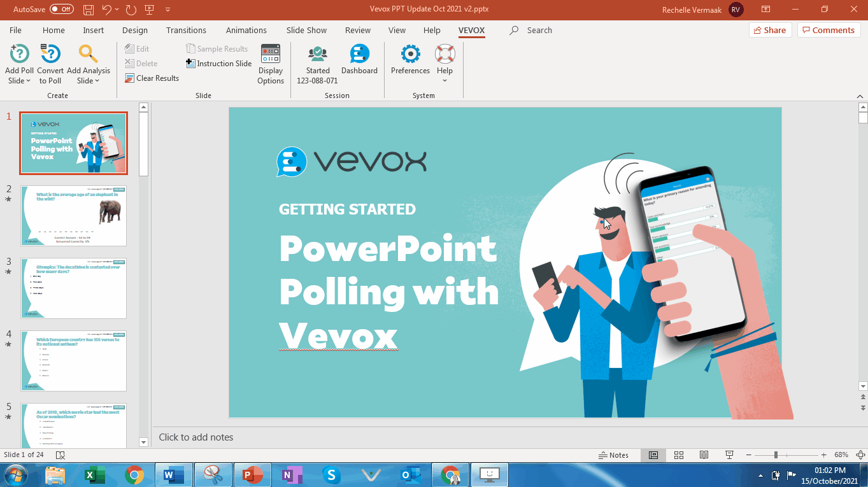This screenshot has height=487, width=868.
Task: Switch to the Review tab
Action: click(x=358, y=30)
